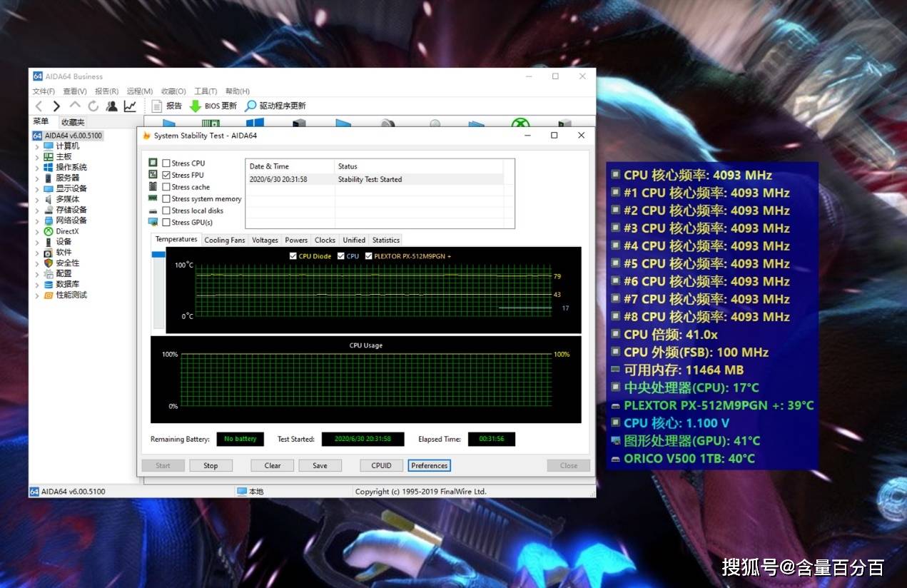The image size is (907, 588).
Task: Expand the 计算机 tree node chevron
Action: tap(37, 146)
